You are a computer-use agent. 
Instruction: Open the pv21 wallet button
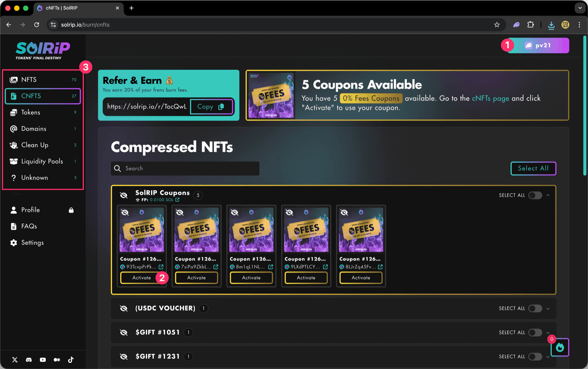538,46
